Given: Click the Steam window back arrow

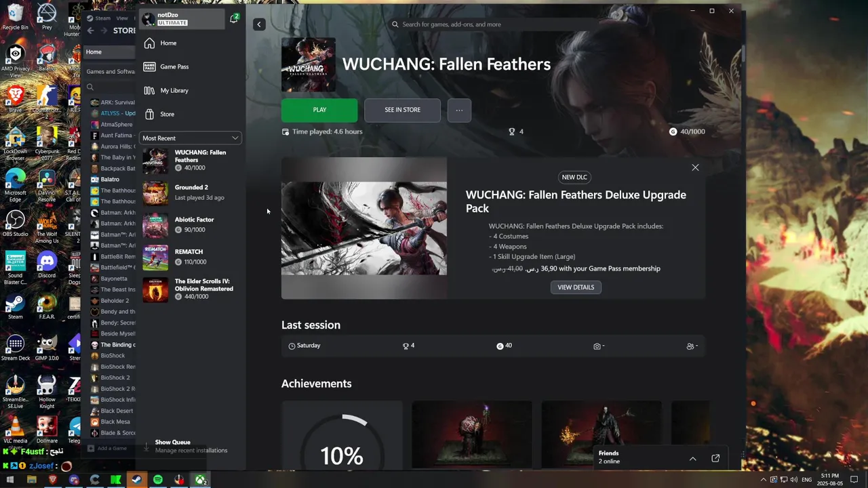Looking at the screenshot, I should (91, 30).
